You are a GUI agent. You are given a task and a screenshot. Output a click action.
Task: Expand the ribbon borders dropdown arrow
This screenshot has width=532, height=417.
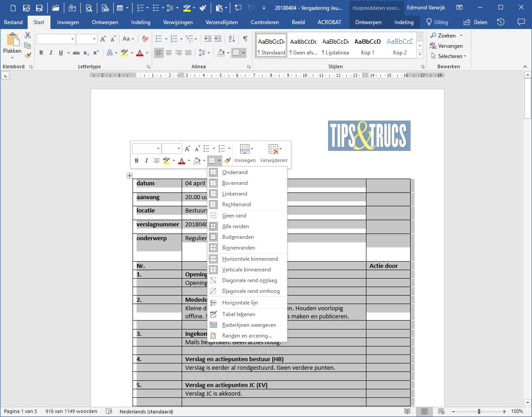point(243,53)
